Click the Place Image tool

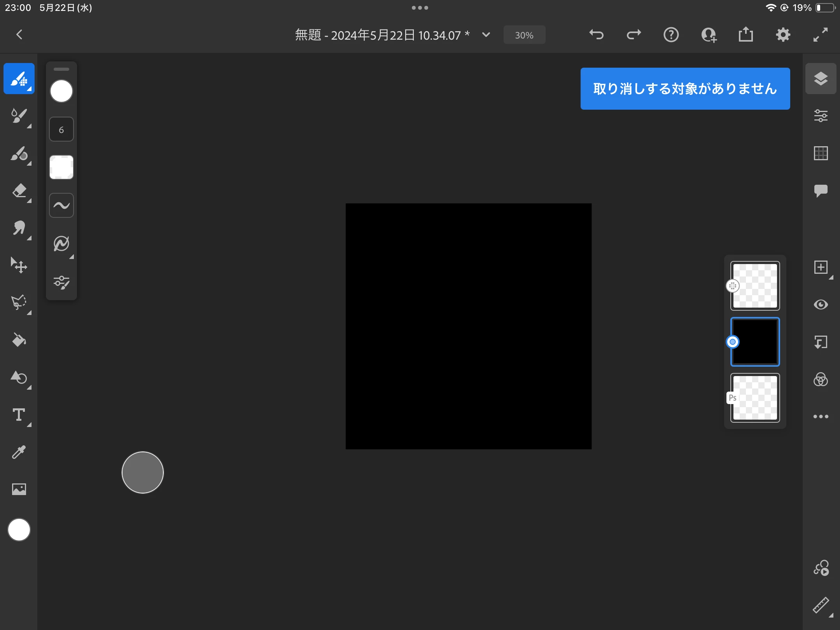(x=19, y=489)
